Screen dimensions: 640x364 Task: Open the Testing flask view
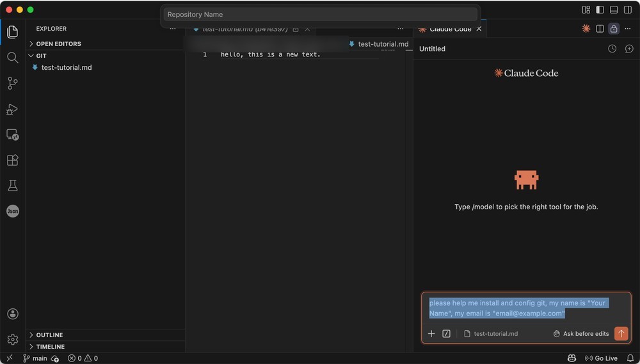pos(13,186)
